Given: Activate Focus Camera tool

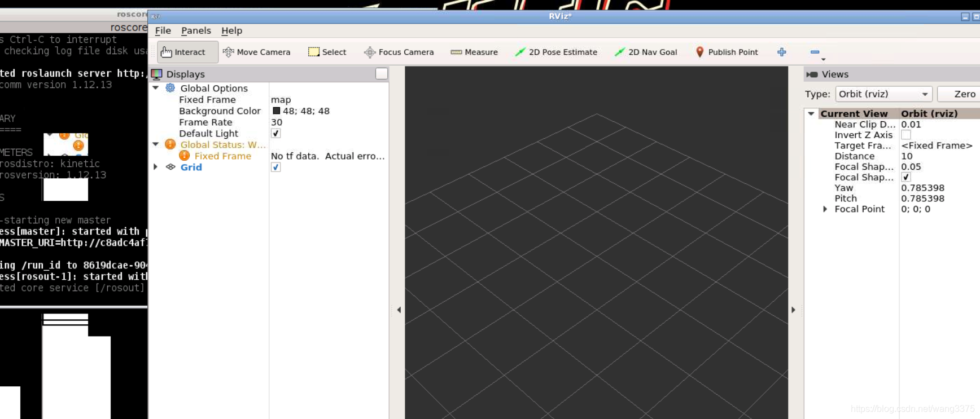Looking at the screenshot, I should point(399,52).
